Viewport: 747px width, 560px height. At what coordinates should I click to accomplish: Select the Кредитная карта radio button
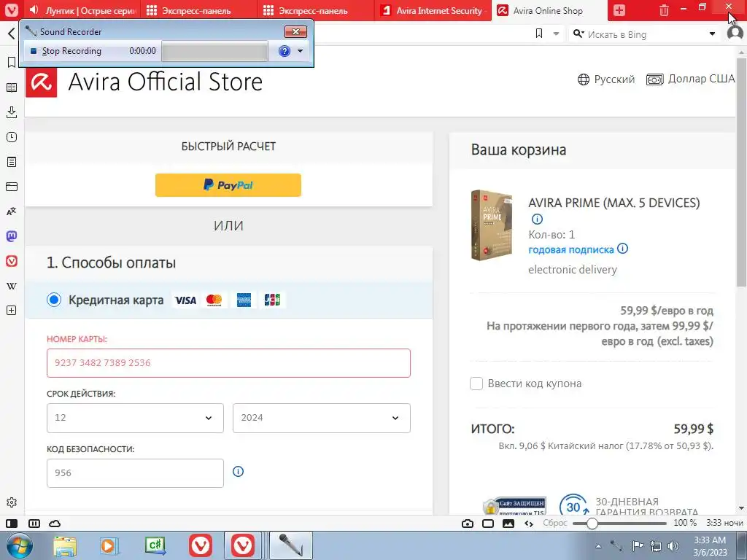tap(54, 300)
